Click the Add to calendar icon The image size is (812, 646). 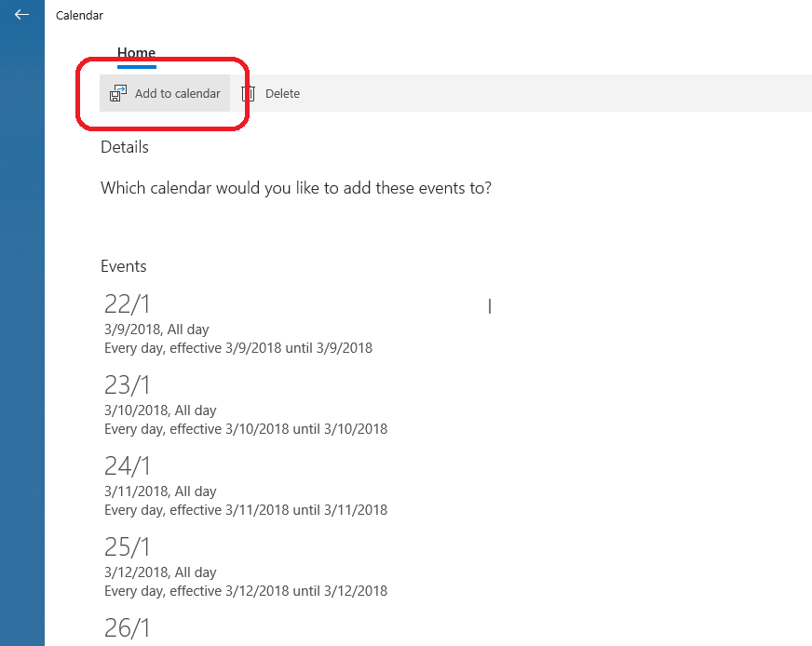coord(117,92)
